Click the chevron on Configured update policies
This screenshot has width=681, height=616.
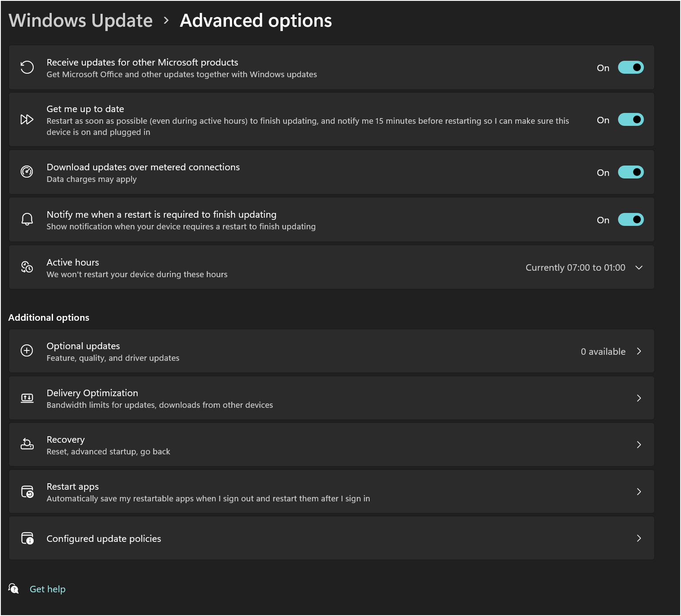pyautogui.click(x=639, y=538)
